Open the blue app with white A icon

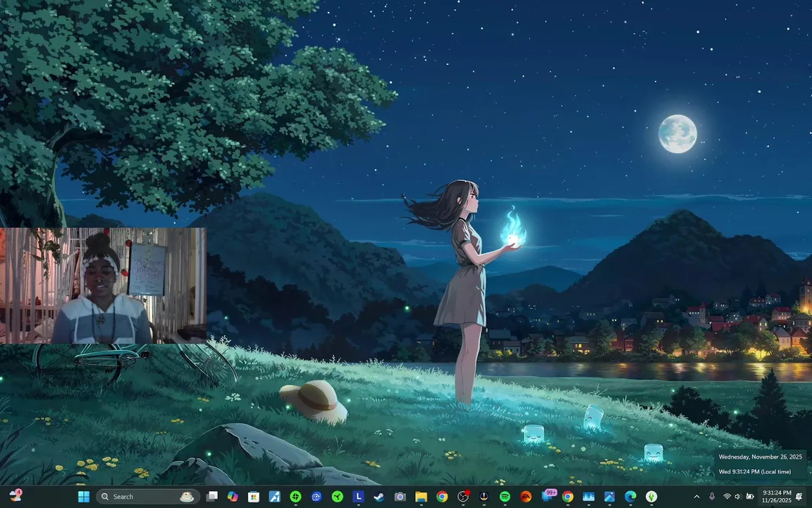click(x=274, y=497)
